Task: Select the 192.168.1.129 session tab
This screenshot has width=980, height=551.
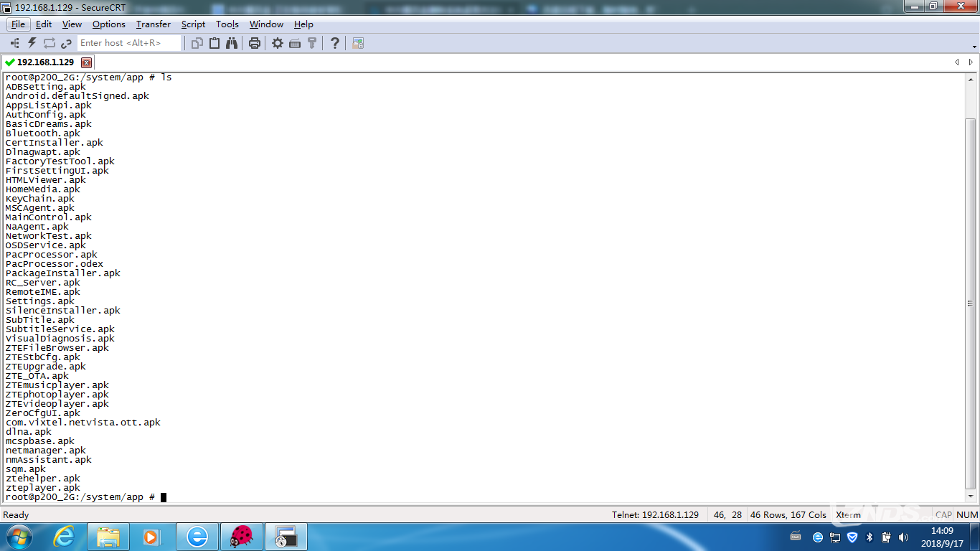Action: click(48, 62)
